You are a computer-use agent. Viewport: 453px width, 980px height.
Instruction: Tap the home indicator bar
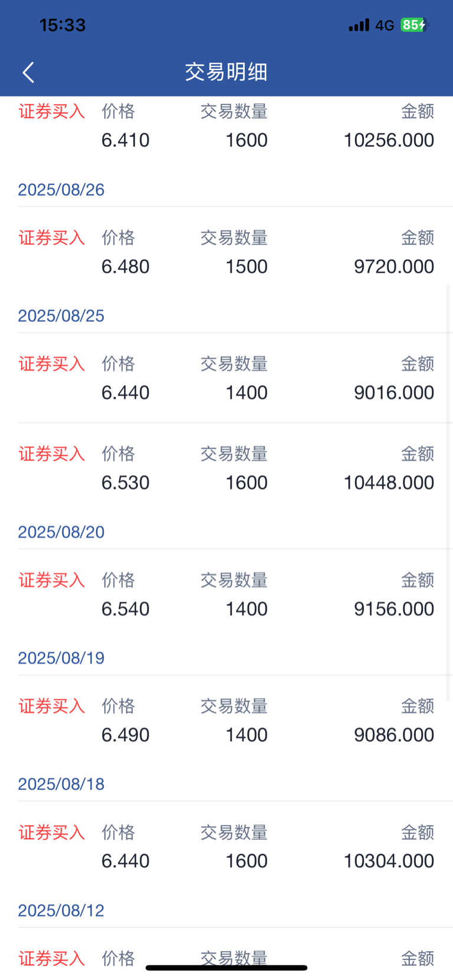226,968
